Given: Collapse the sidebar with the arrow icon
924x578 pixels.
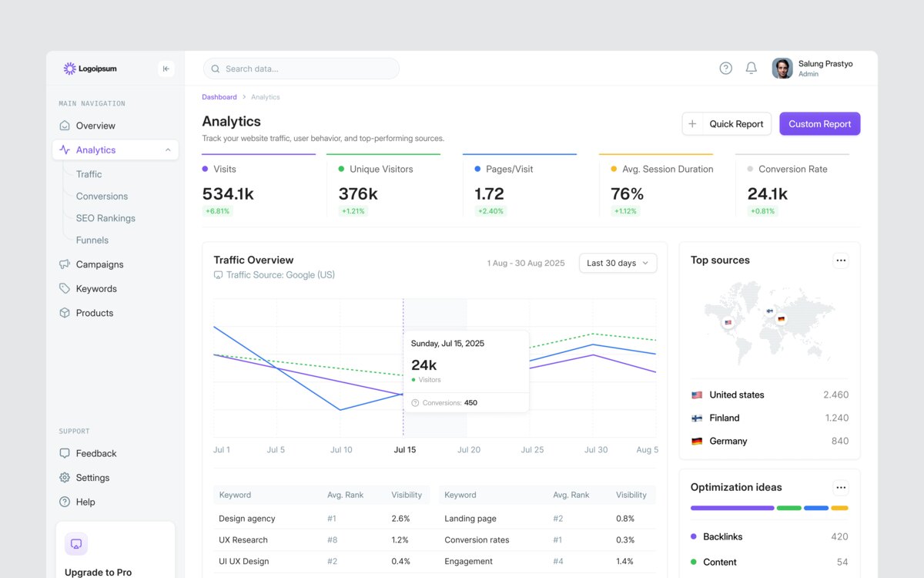Looking at the screenshot, I should (166, 69).
